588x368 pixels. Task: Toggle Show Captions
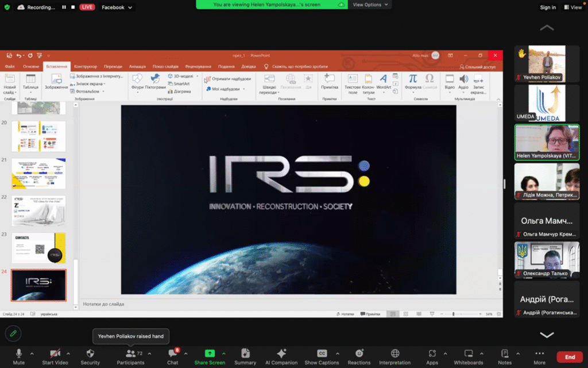tap(322, 356)
